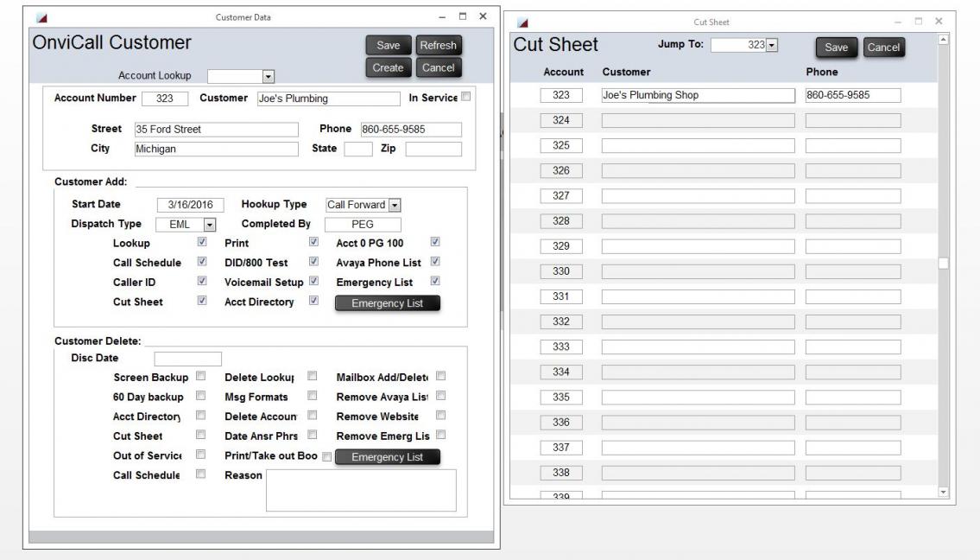Viewport: 980px width, 560px height.
Task: Click the empty Disc Date field
Action: tap(188, 359)
